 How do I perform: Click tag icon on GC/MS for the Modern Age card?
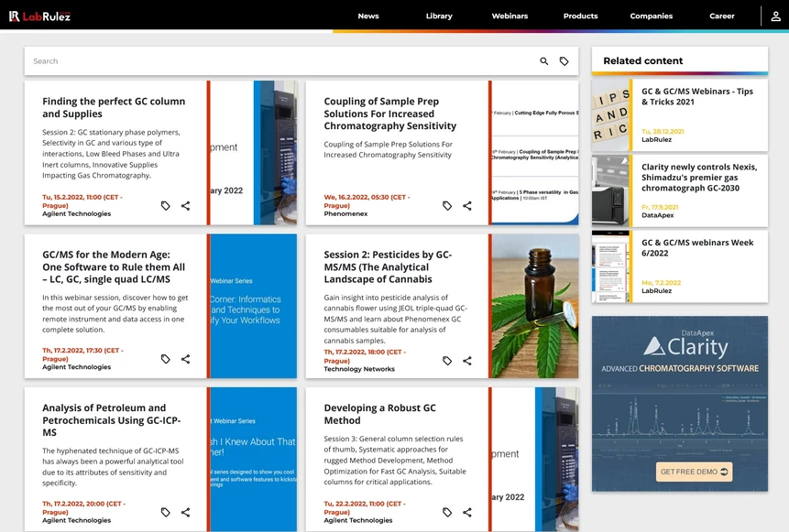pyautogui.click(x=166, y=359)
